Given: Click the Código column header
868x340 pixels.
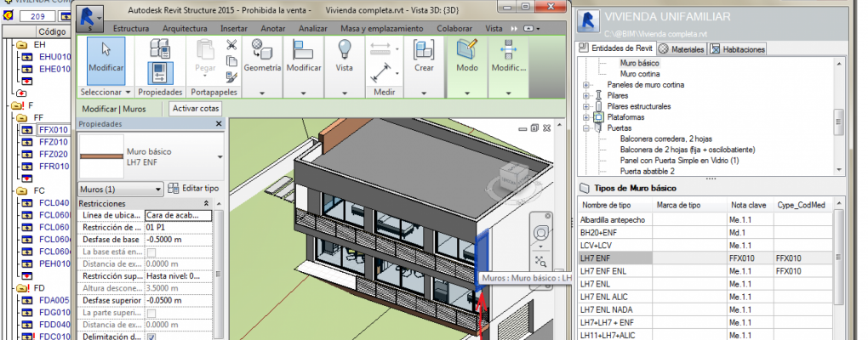Looking at the screenshot, I should coord(52,32).
